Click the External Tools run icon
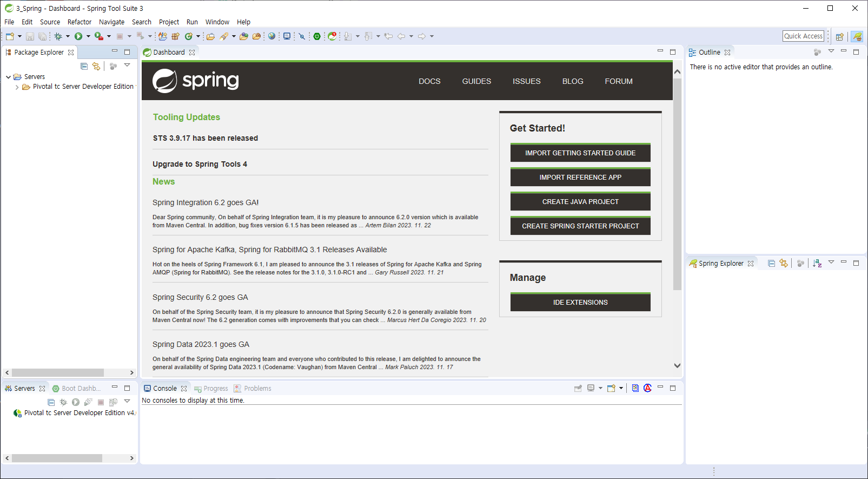 coord(98,36)
